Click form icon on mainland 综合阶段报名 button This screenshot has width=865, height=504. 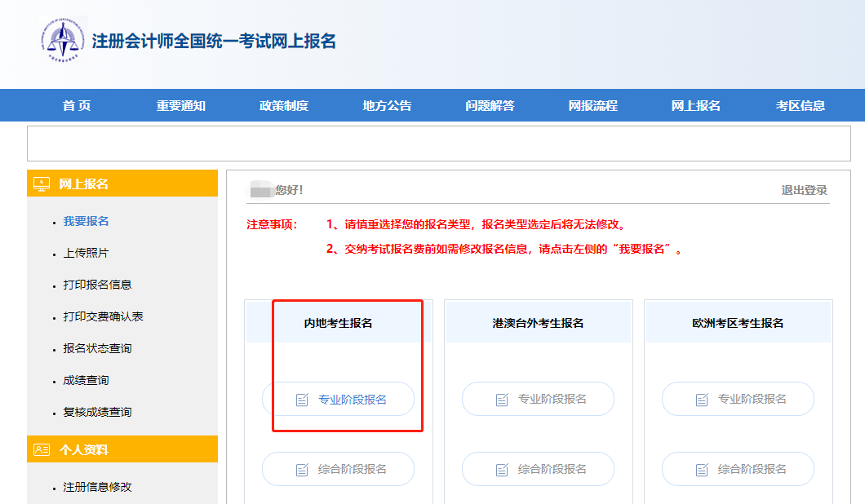pyautogui.click(x=301, y=469)
